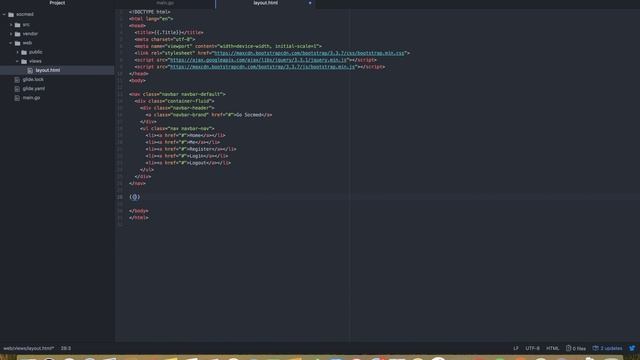Open the bootstrap.min.js script URL
Screen dimensions: 640x360
coord(262,67)
